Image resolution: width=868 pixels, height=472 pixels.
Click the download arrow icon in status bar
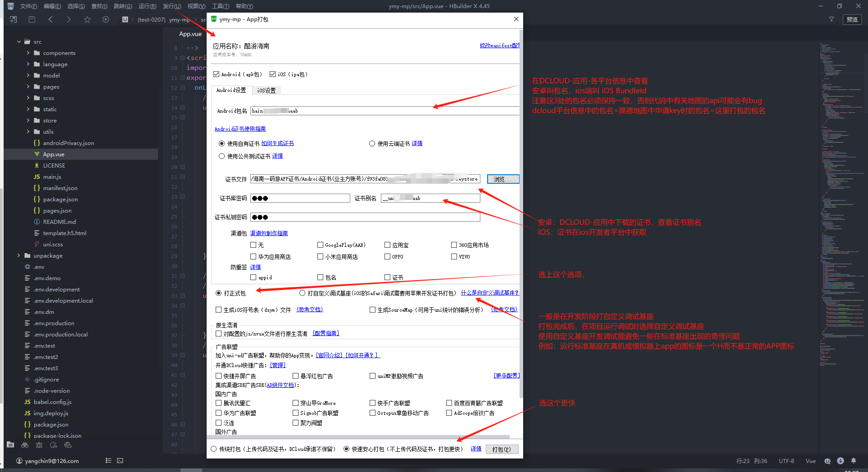[x=841, y=461]
